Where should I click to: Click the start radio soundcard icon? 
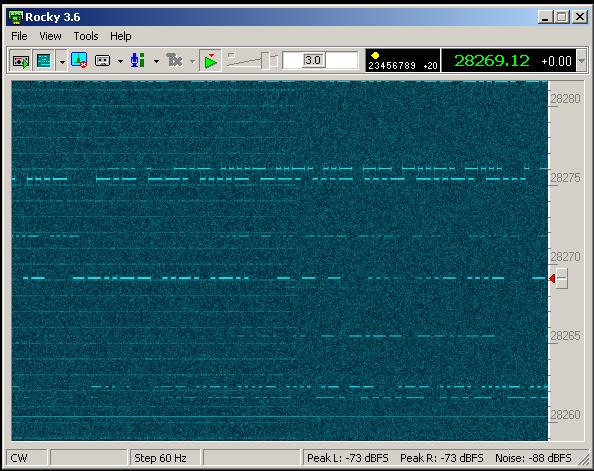coord(20,61)
